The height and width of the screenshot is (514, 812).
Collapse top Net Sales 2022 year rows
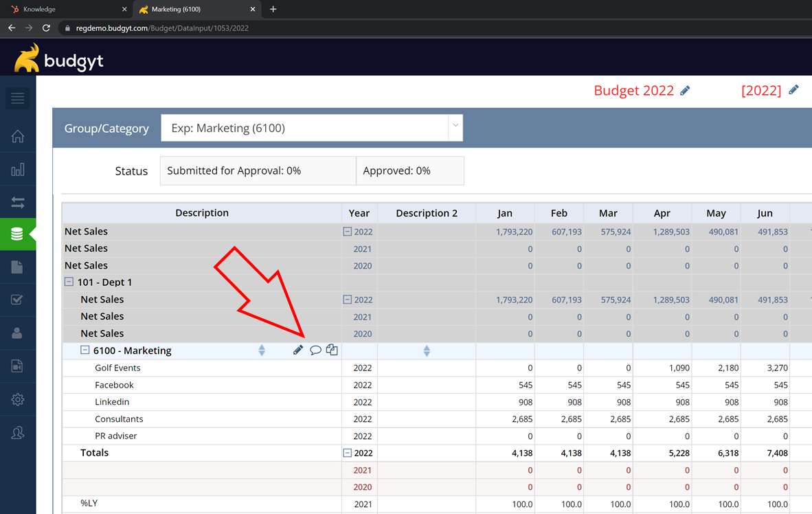tap(348, 232)
